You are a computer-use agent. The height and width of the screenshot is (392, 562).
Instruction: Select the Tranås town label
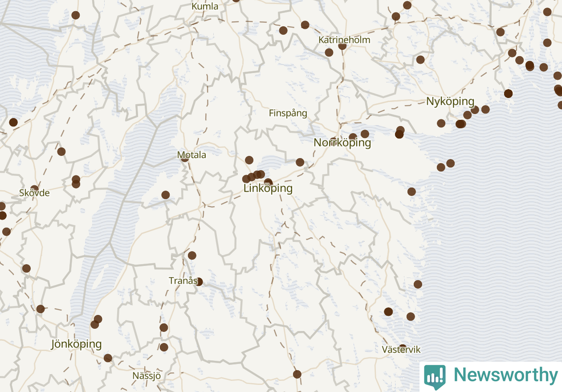tap(183, 281)
